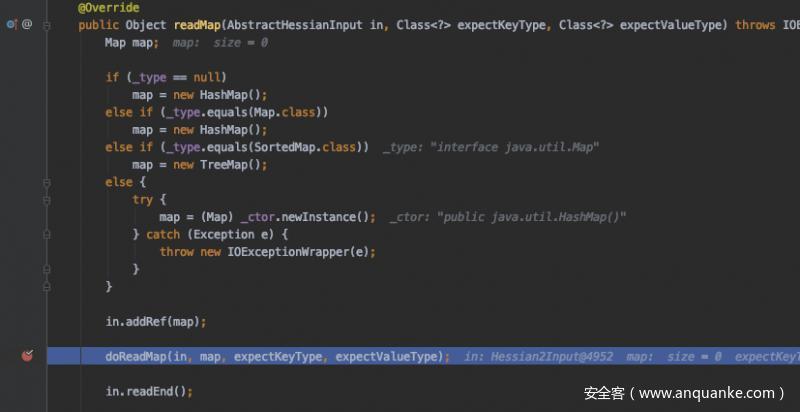Click the overriding-method gutter icon beside readMap

pyautogui.click(x=12, y=24)
